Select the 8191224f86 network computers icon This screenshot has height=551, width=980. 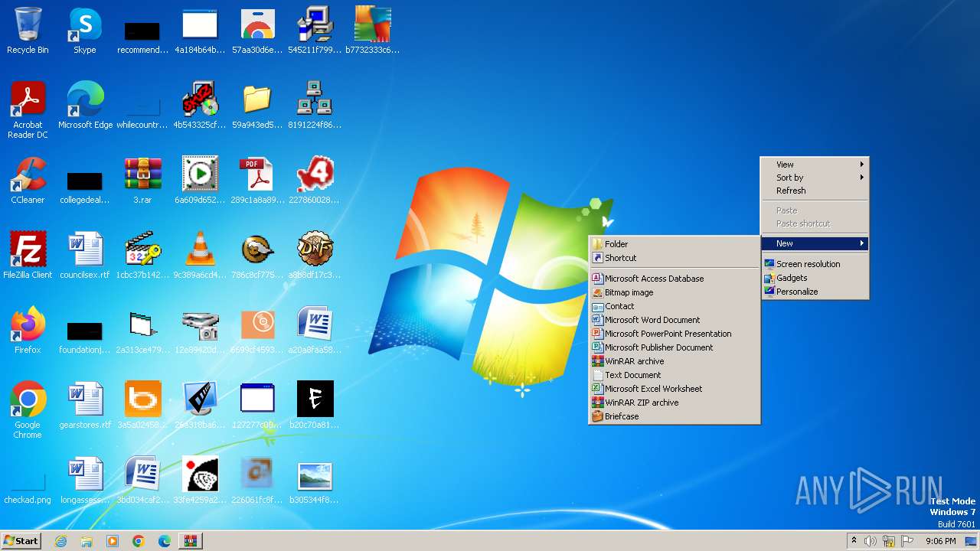(315, 106)
